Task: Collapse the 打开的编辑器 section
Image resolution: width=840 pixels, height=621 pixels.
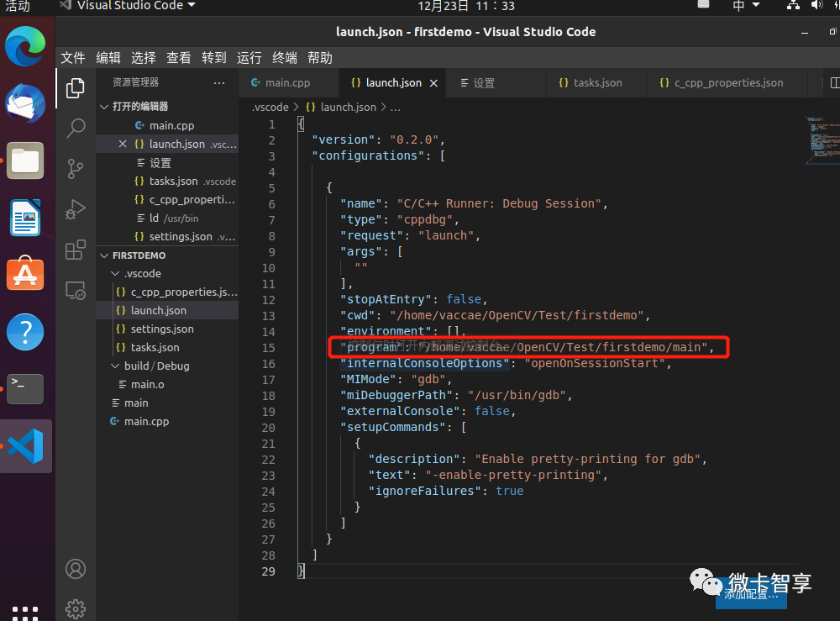Action: [x=140, y=106]
